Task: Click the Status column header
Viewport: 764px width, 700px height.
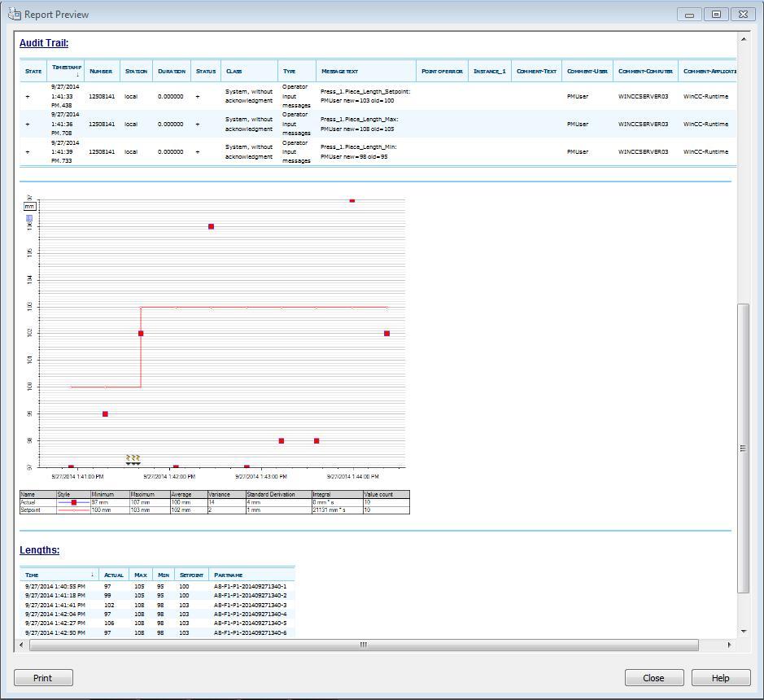Action: coord(206,71)
